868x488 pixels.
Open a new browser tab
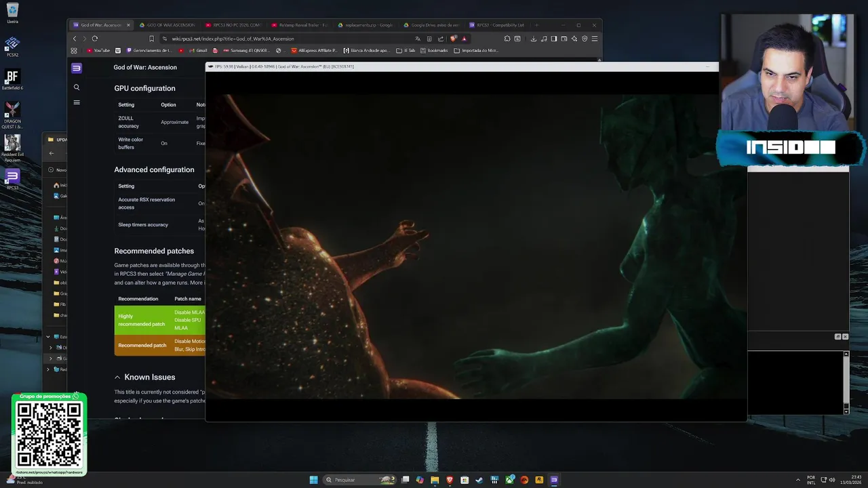tap(537, 25)
